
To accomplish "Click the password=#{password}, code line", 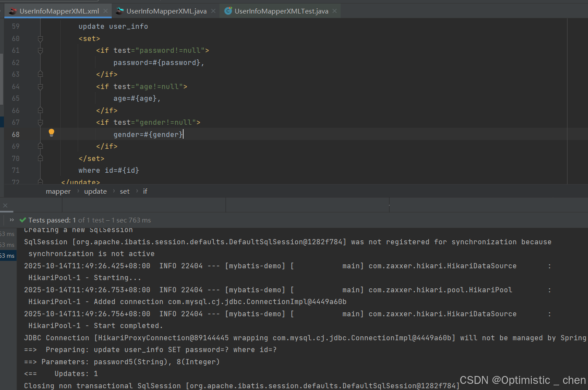I will coord(159,62).
